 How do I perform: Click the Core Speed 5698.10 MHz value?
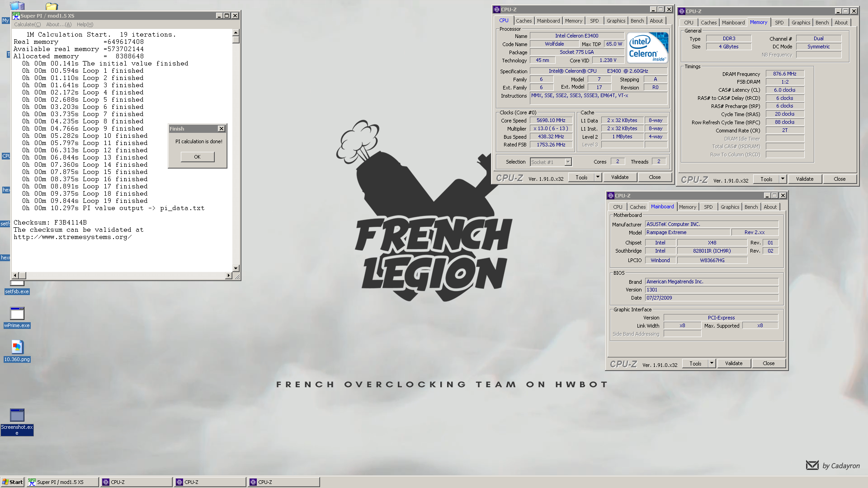tap(551, 120)
